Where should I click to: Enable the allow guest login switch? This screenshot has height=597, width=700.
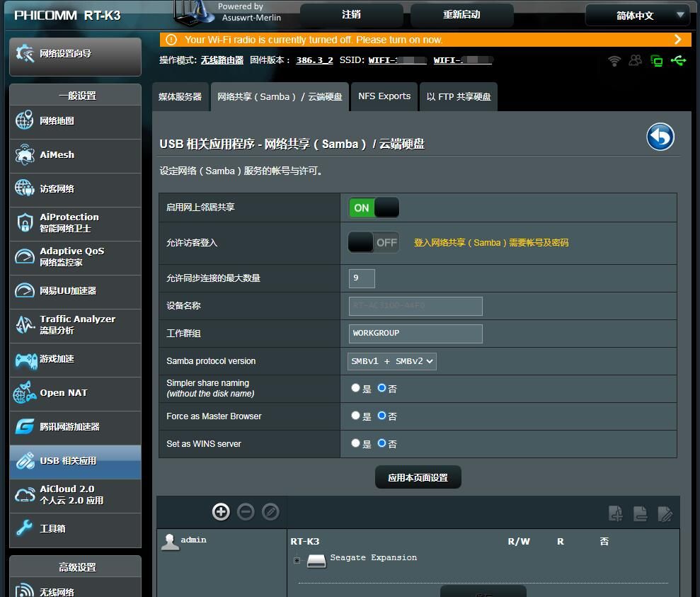click(374, 242)
